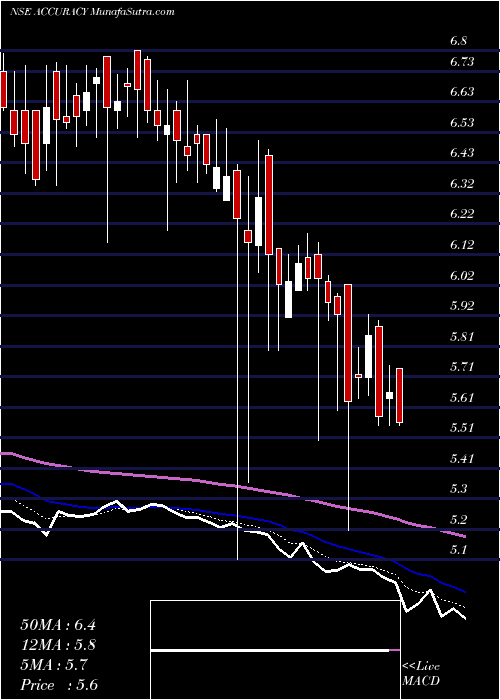Click the 6.73 price axis label
The image size is (500, 700).
pyautogui.click(x=462, y=62)
